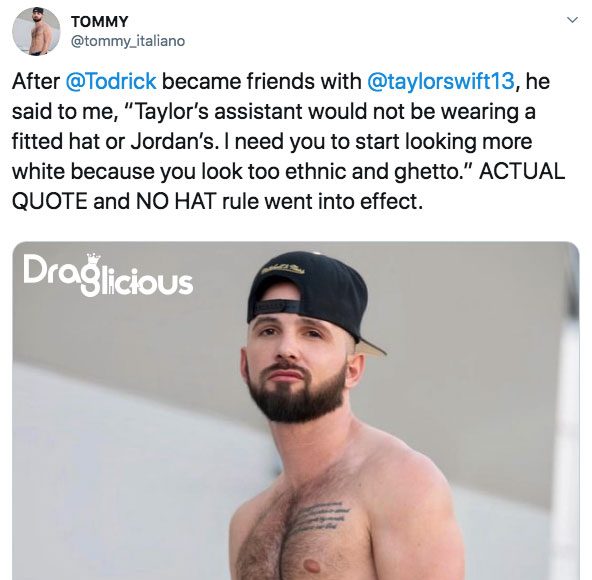This screenshot has height=580, width=592.
Task: Open the attached shirtless man photo
Action: coord(296,411)
